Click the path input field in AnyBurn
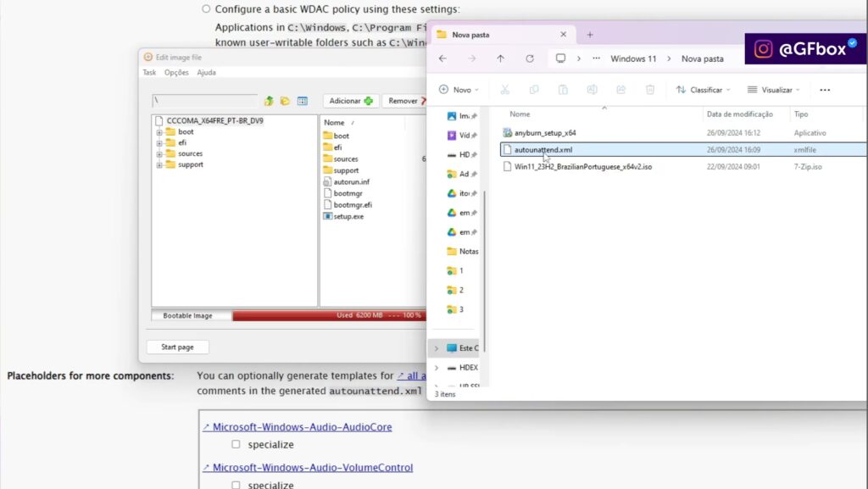Screen dimensions: 868x489 click(205, 101)
